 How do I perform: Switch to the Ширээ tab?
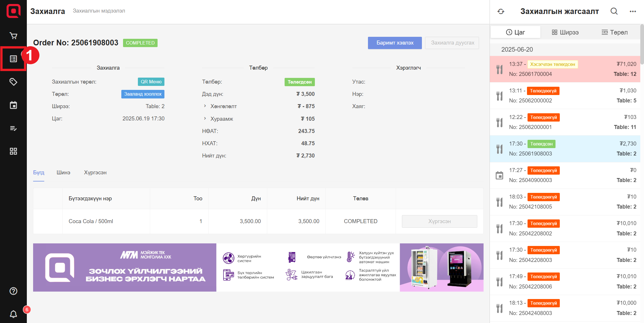tap(565, 32)
